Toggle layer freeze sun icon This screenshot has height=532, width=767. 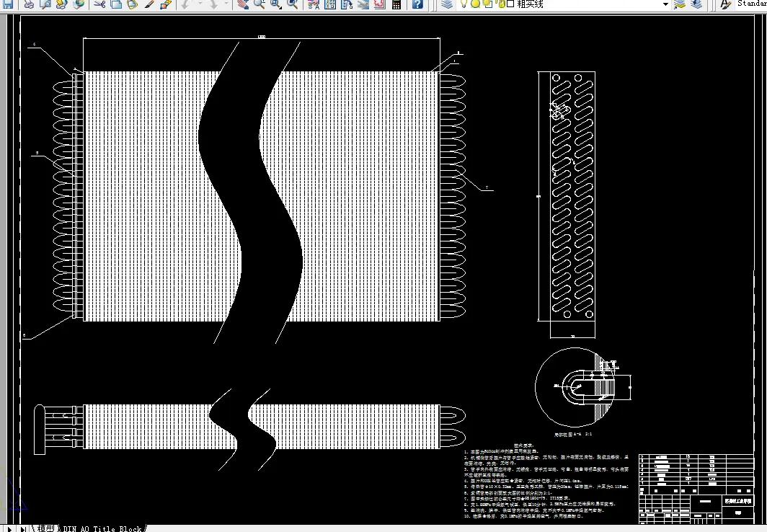pyautogui.click(x=474, y=4)
